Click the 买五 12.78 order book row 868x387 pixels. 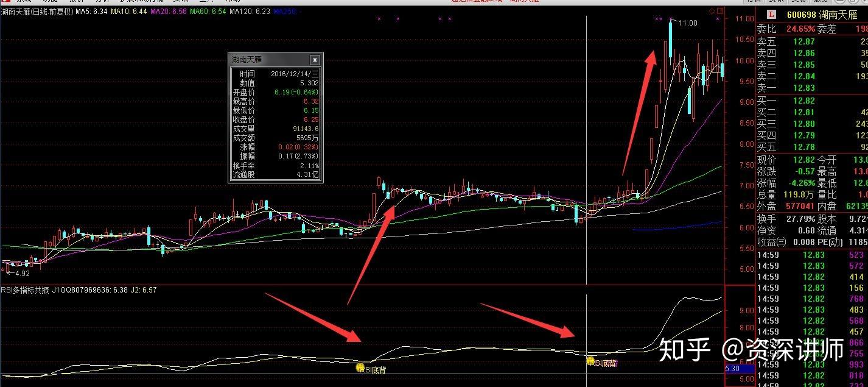[812, 147]
